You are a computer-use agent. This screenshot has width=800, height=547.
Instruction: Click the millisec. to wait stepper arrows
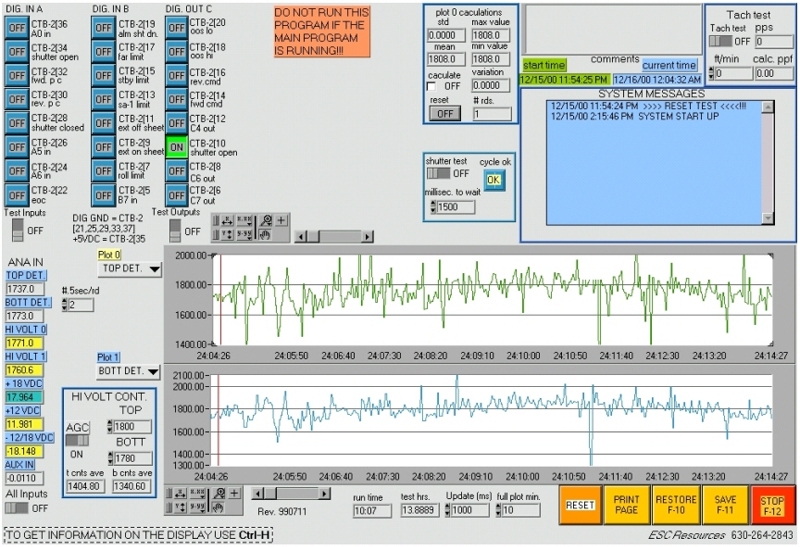pos(432,207)
